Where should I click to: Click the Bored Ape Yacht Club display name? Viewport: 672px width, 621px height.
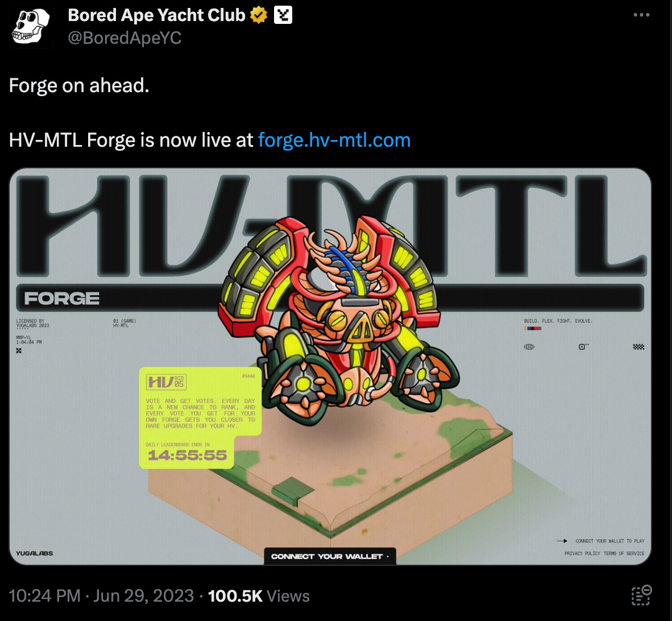156,15
